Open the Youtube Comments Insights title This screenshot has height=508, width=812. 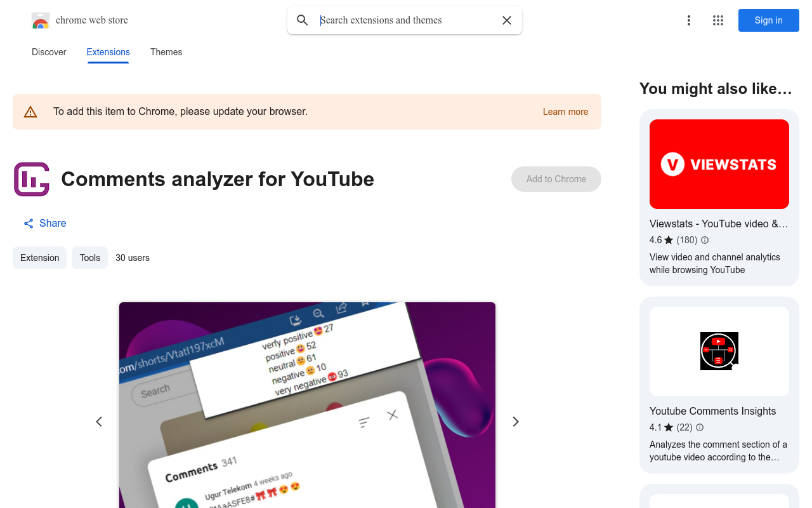click(x=713, y=411)
